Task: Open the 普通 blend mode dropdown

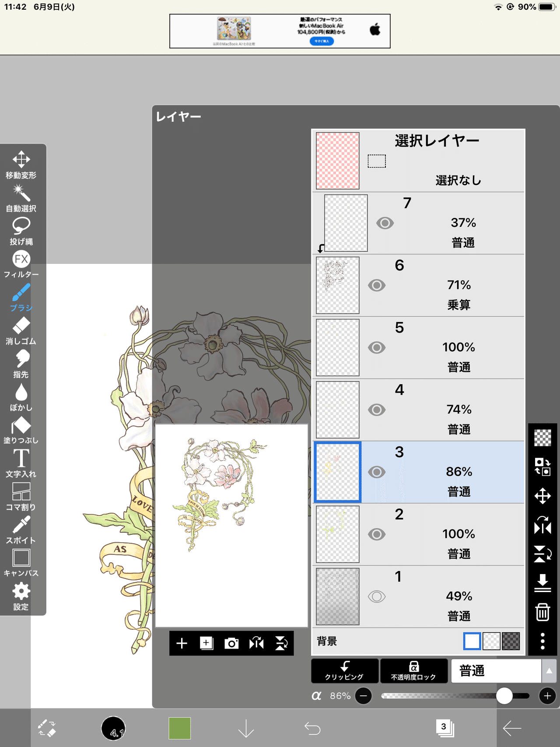Action: 496,670
